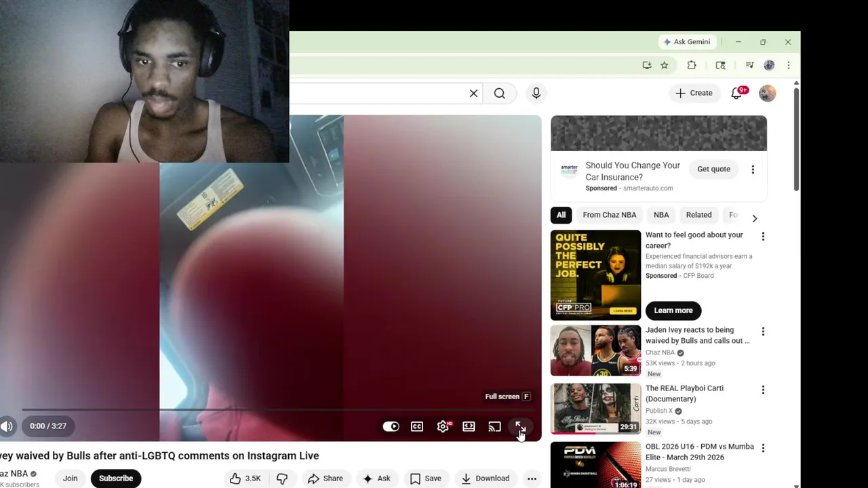
Task: Open the Create button
Action: coord(694,94)
